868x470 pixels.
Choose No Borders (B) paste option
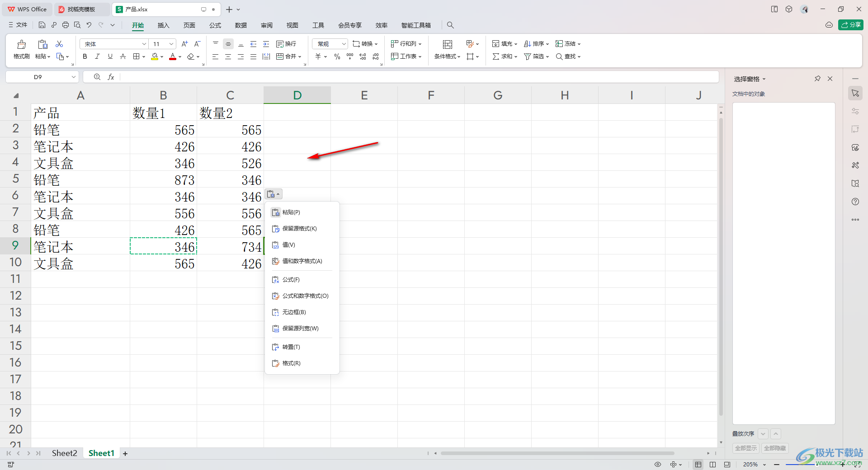pos(302,312)
